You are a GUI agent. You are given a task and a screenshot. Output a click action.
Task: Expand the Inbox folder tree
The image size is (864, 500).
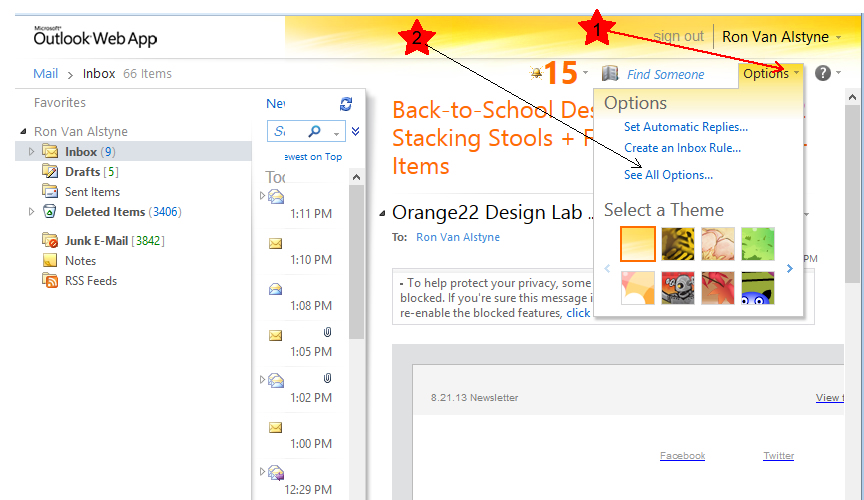(x=31, y=151)
